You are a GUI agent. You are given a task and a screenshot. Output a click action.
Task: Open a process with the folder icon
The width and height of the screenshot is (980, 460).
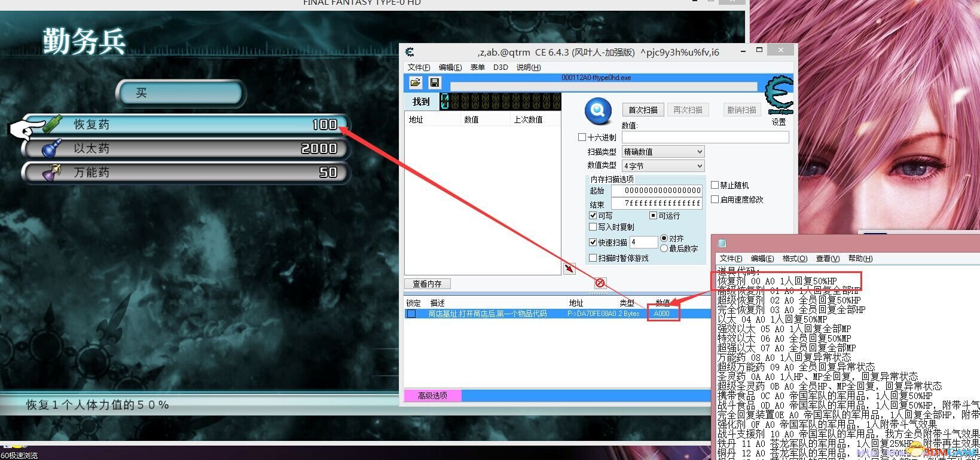(416, 82)
